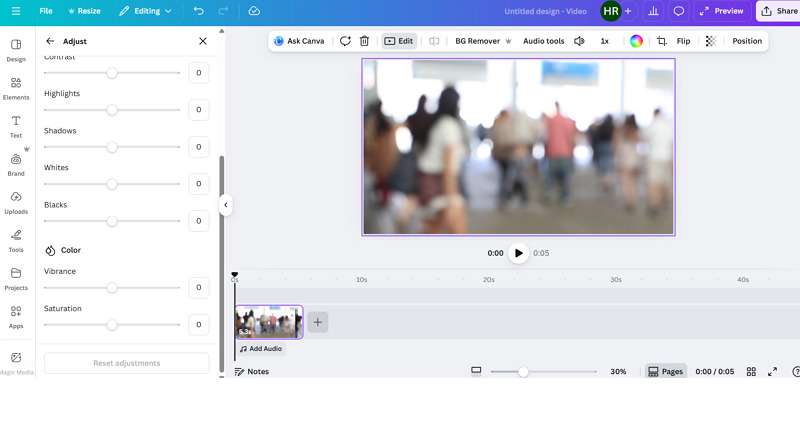Click the Reset adjustments button
The height and width of the screenshot is (448, 800).
(x=126, y=363)
